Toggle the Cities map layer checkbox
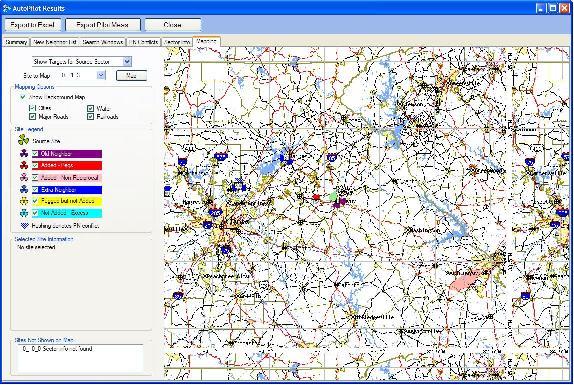This screenshot has width=574, height=385. [x=32, y=108]
